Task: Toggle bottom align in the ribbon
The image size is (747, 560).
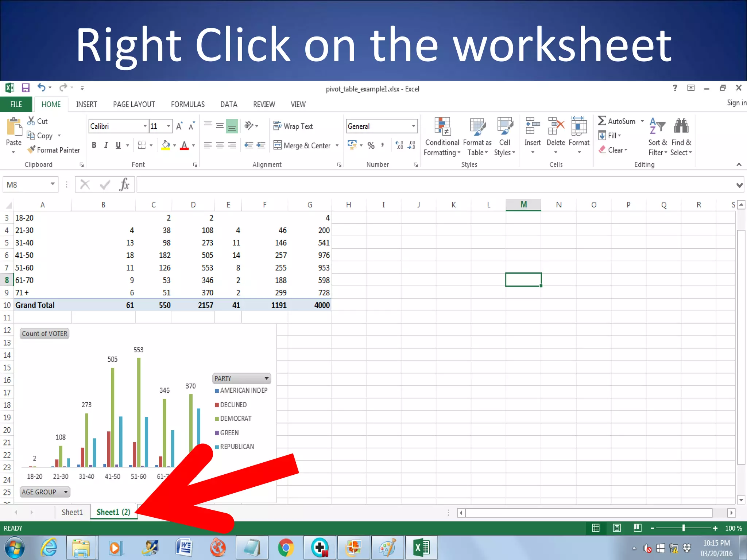Action: 232,126
